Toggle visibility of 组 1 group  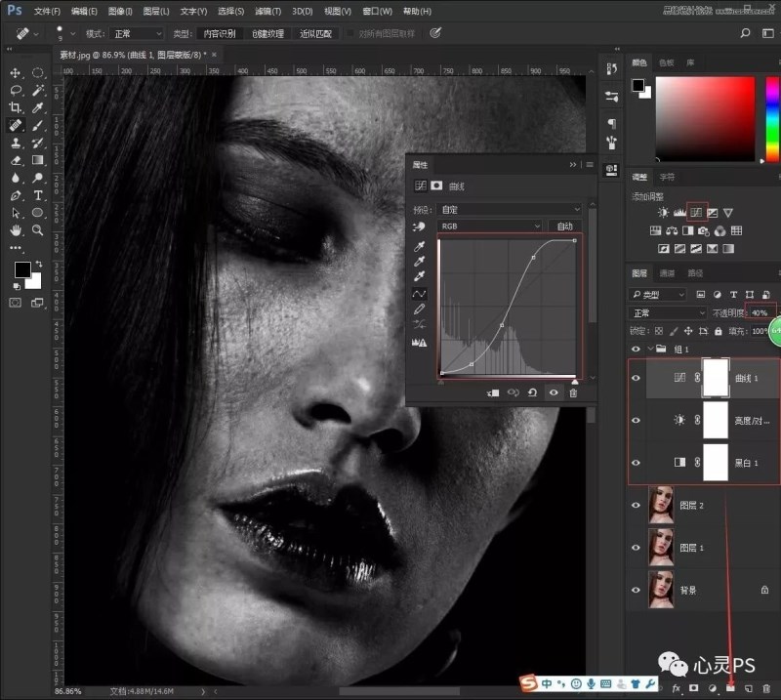point(636,349)
